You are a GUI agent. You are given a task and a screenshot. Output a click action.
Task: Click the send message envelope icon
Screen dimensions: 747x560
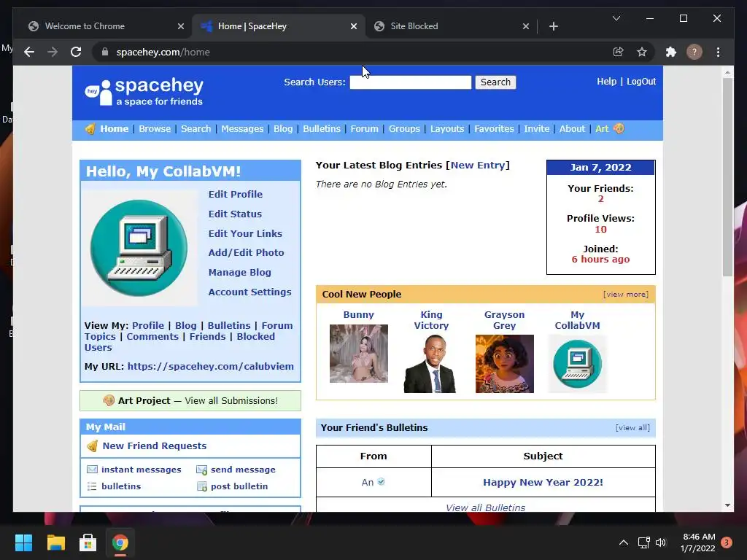tap(201, 470)
